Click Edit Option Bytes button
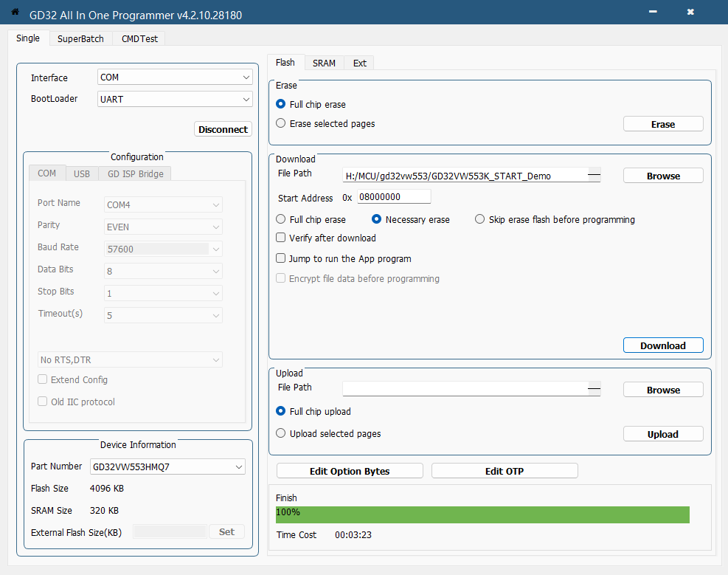728x575 pixels. [x=350, y=471]
